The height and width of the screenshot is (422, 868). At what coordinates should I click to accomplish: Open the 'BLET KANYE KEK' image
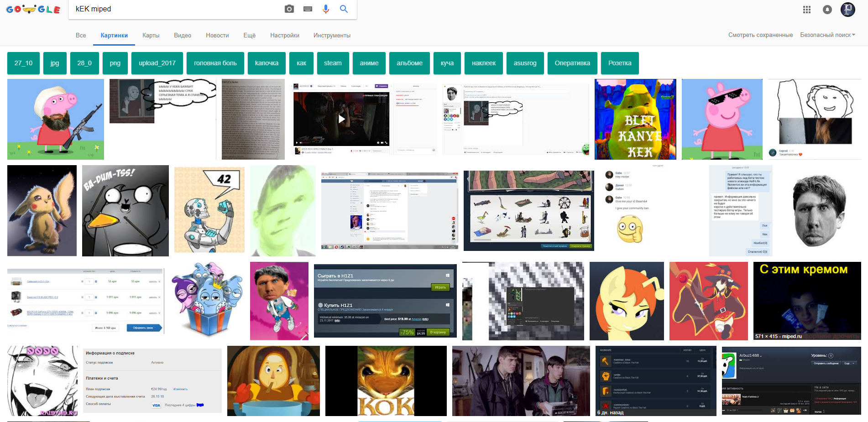[x=635, y=119]
